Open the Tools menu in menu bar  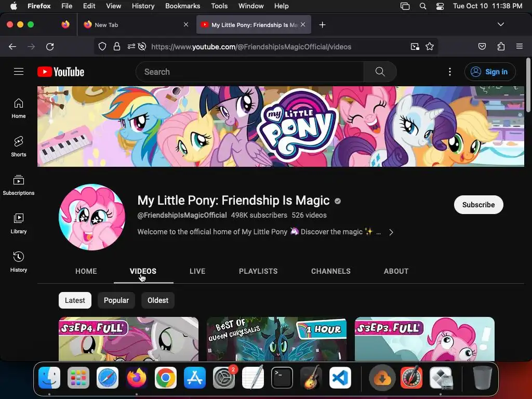tap(219, 6)
